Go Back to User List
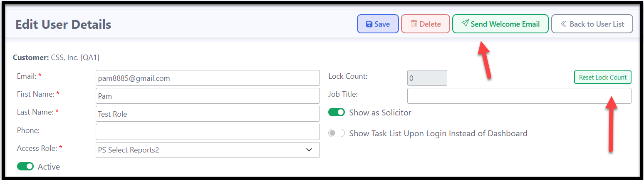The image size is (644, 180). 592,24
